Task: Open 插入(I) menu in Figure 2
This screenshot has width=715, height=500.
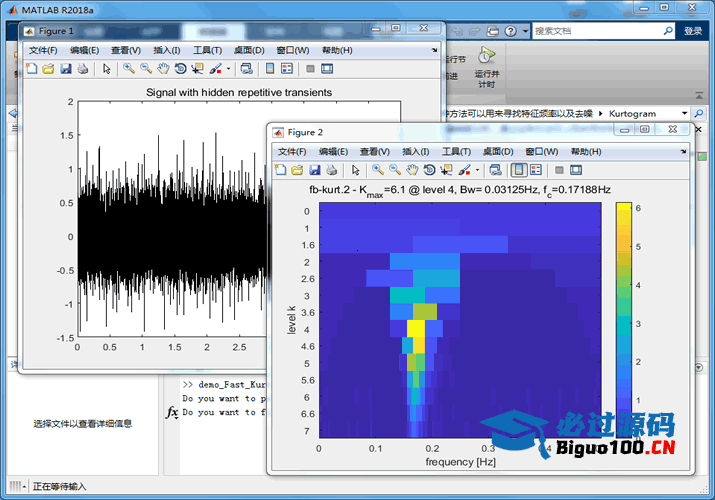Action: 416,151
